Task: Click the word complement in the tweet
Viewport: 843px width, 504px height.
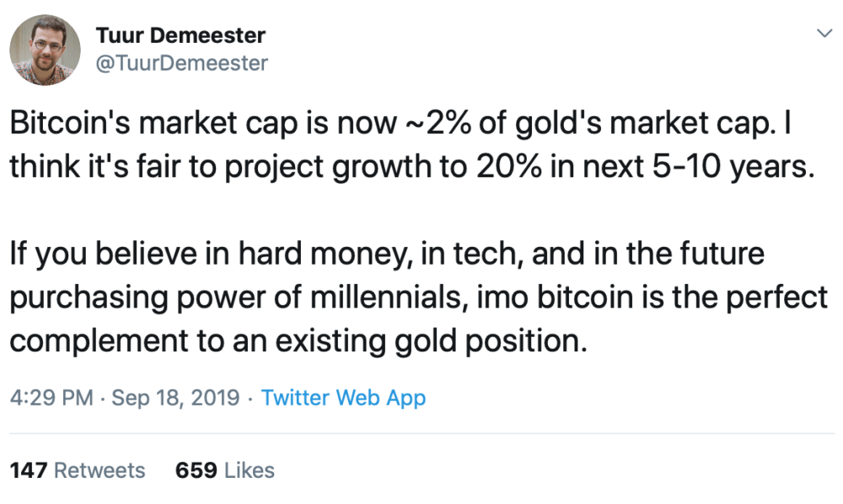Action: (99, 341)
